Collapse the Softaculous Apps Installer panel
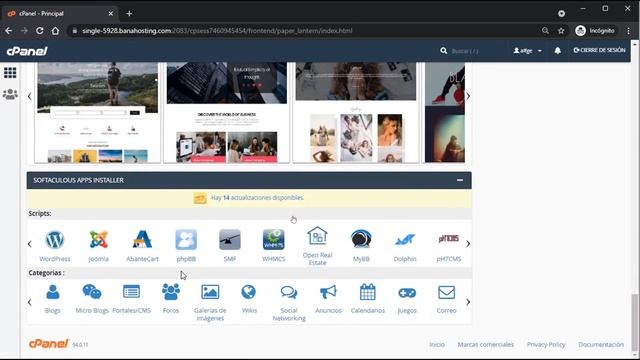This screenshot has width=640, height=360. point(460,180)
